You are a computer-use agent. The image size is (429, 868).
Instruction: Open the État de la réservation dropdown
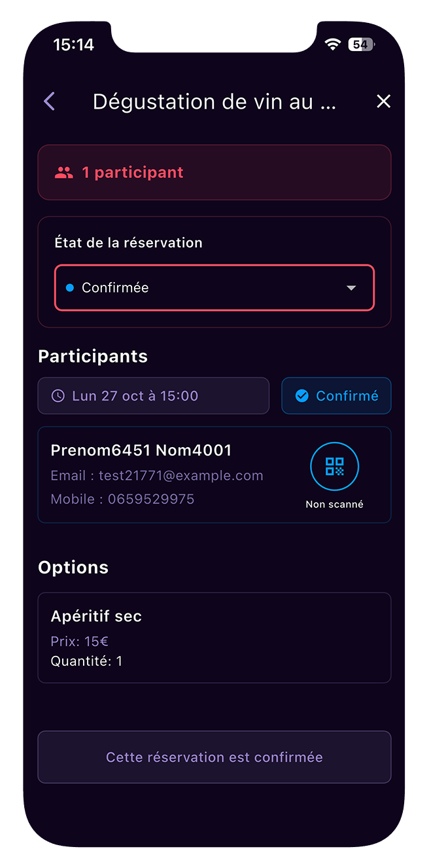coord(214,287)
